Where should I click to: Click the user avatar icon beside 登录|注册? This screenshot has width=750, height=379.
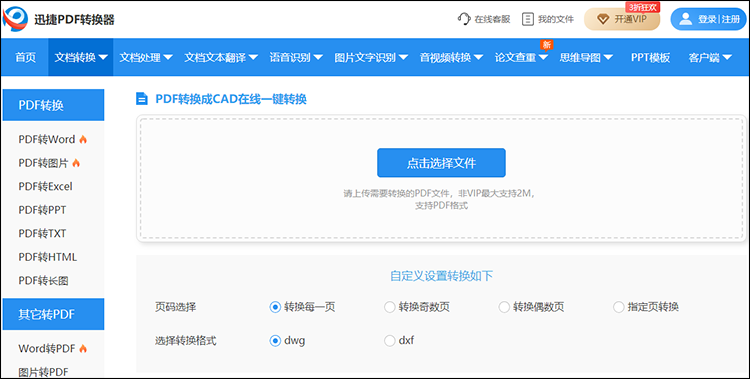pos(685,19)
